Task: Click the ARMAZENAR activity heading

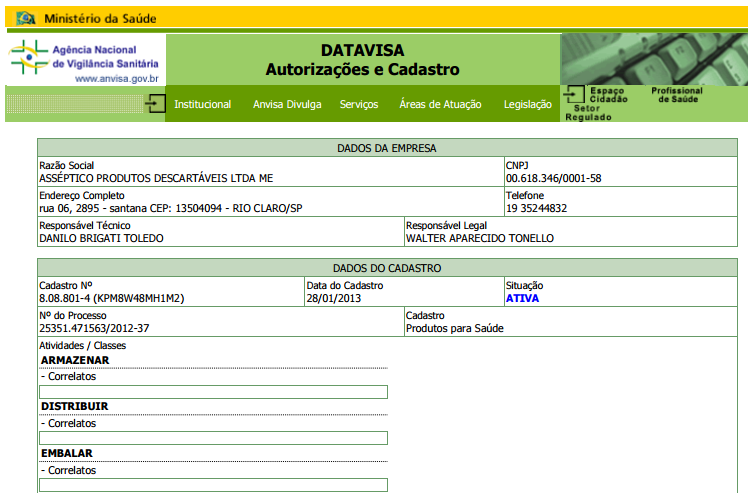Action: [x=75, y=360]
